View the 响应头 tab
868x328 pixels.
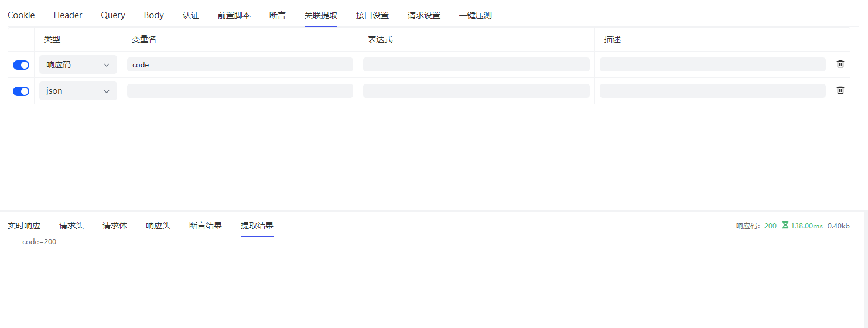(158, 225)
